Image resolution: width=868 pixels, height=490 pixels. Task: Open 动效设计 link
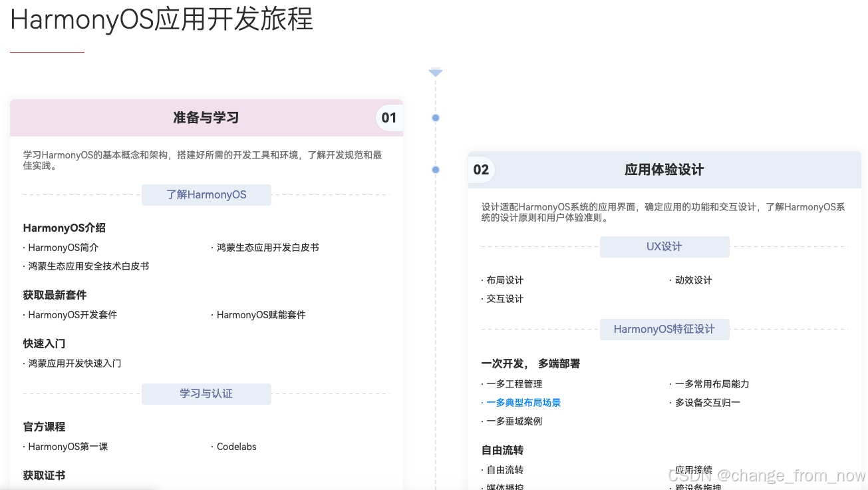point(694,280)
